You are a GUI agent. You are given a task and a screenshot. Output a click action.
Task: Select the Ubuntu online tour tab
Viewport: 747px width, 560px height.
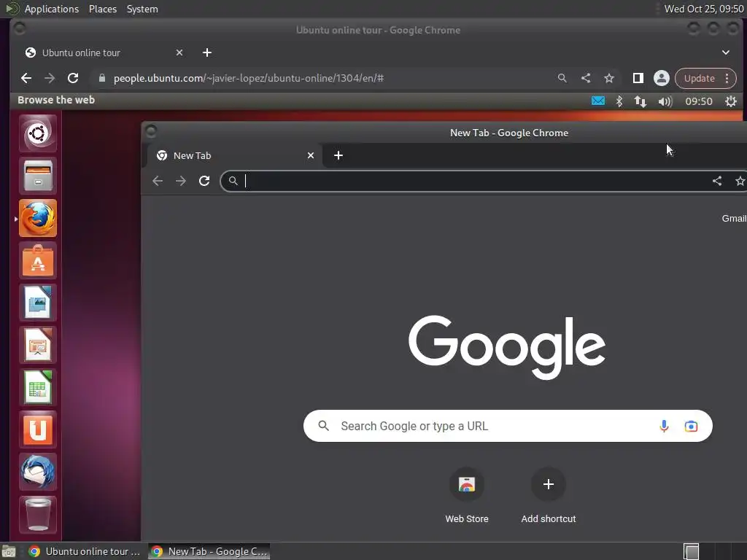click(104, 52)
